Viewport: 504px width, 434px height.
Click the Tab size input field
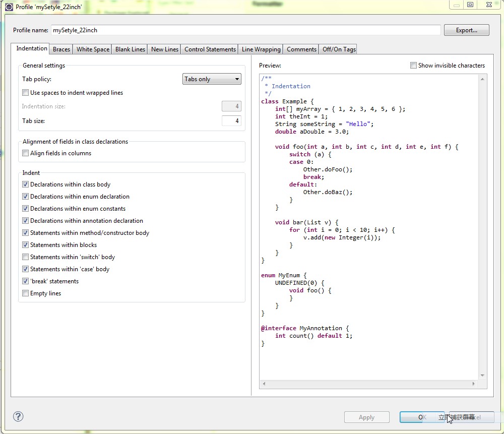point(231,121)
